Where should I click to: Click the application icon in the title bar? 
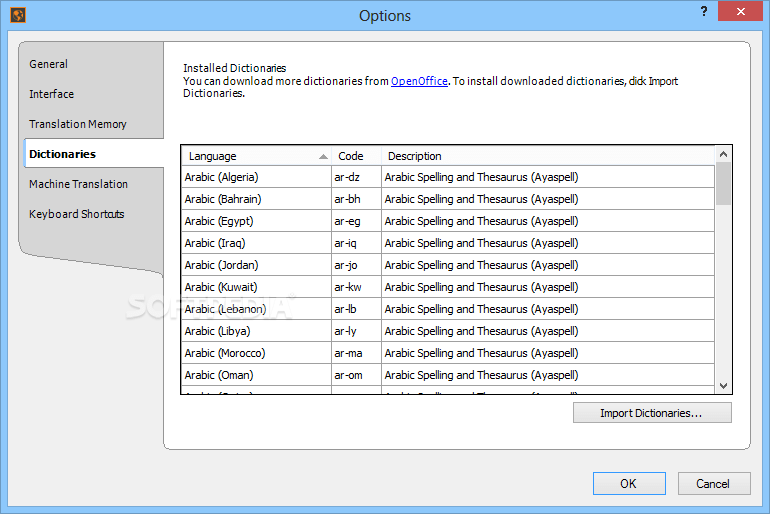(x=18, y=15)
